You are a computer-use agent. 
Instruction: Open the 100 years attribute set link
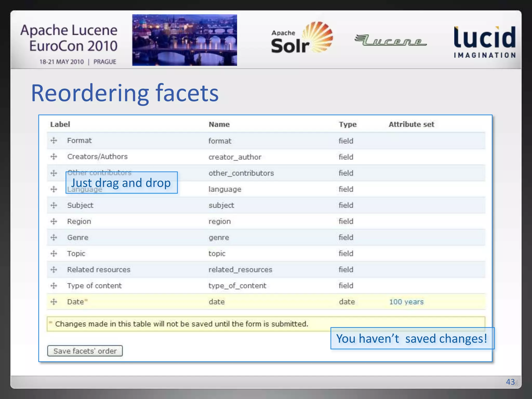[x=406, y=302]
